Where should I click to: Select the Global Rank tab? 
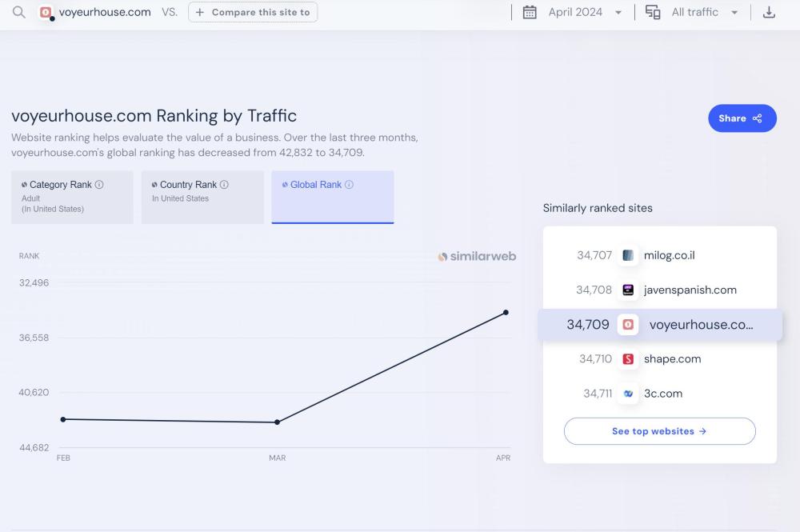(x=332, y=197)
